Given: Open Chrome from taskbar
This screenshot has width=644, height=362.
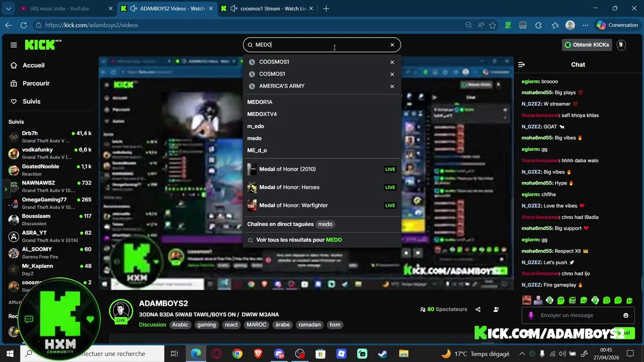Looking at the screenshot, I should [237, 354].
